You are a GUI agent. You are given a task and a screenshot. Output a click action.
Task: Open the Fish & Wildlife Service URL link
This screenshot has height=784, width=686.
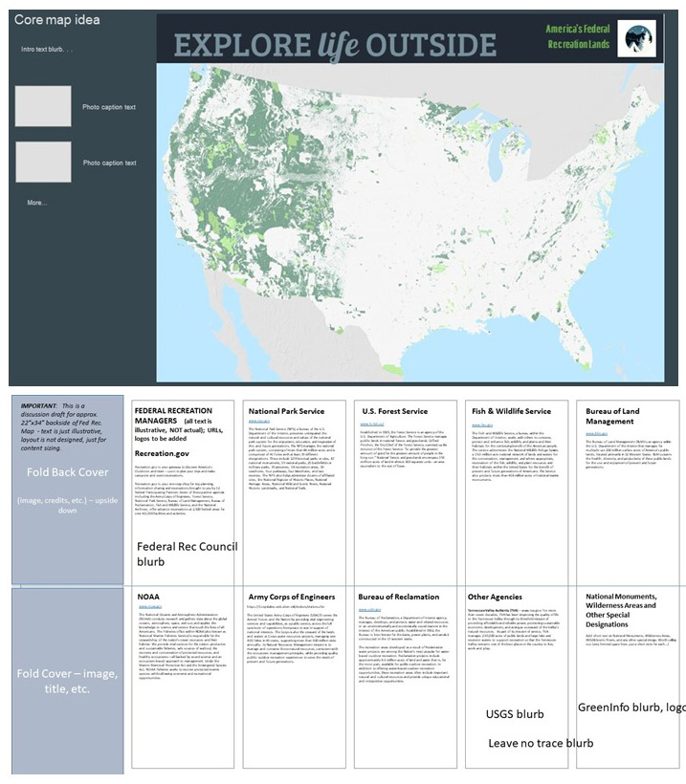pos(482,425)
